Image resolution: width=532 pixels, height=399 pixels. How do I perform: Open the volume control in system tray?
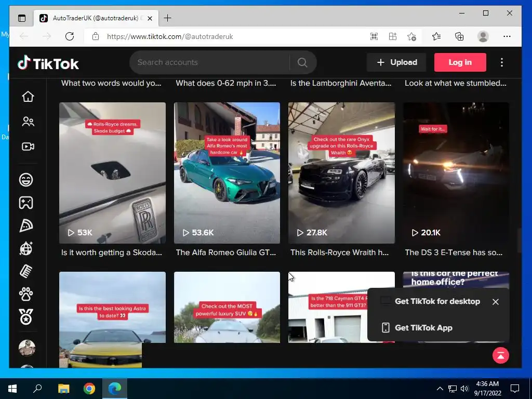click(x=464, y=389)
